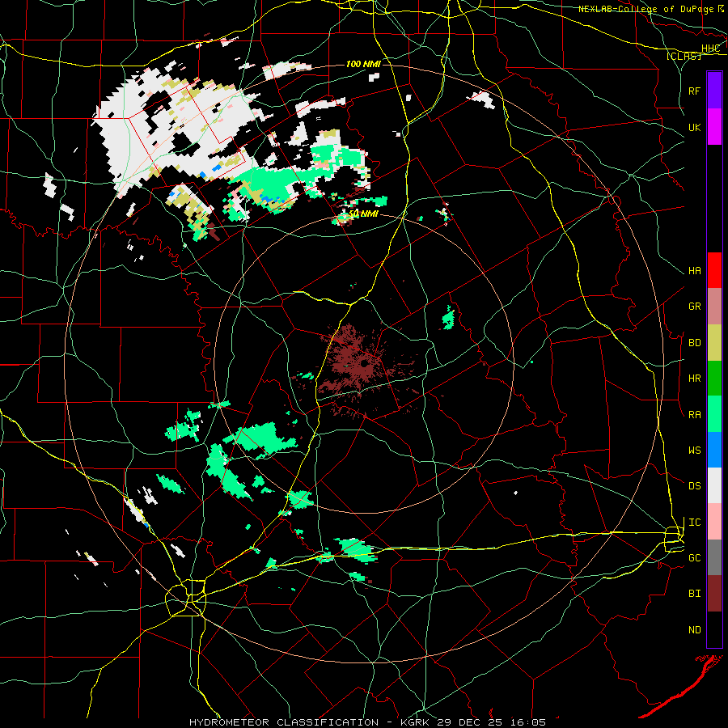The height and width of the screenshot is (728, 728).
Task: Click the radar site center dot
Action: click(x=364, y=363)
